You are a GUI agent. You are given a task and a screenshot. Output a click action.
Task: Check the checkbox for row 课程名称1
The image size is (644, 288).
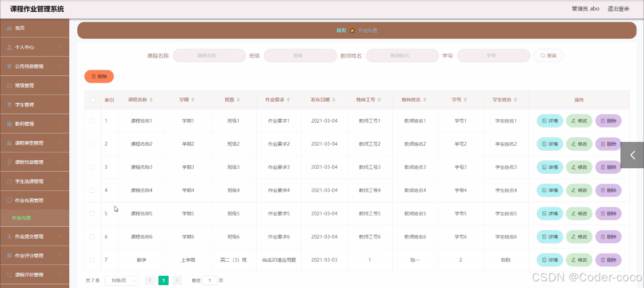click(x=92, y=121)
